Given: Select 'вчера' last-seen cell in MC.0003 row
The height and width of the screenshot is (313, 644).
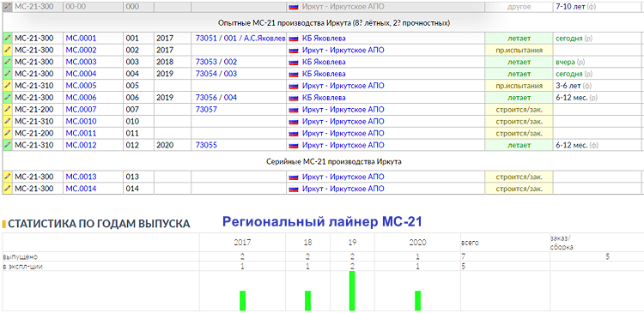Looking at the screenshot, I should 598,63.
